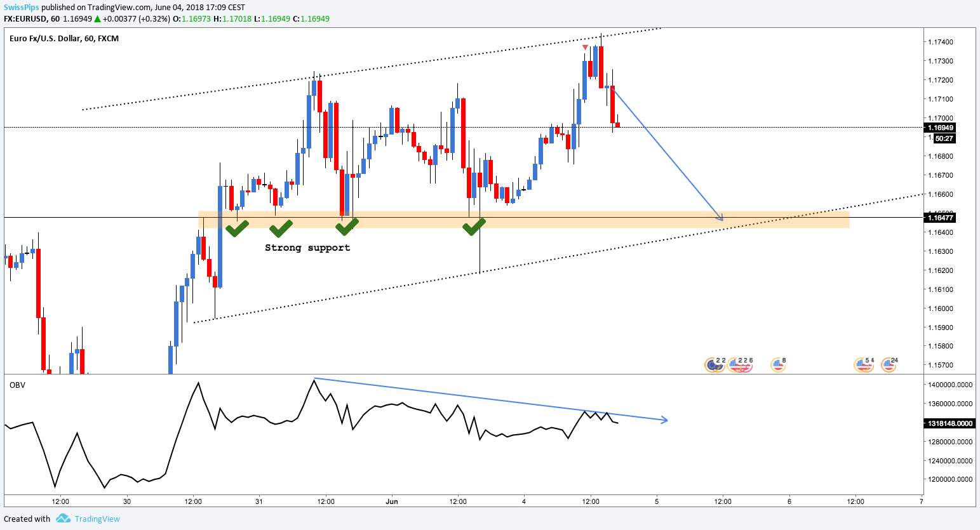Click the red down-triangle marker above the candles
980x530 pixels.
(585, 48)
